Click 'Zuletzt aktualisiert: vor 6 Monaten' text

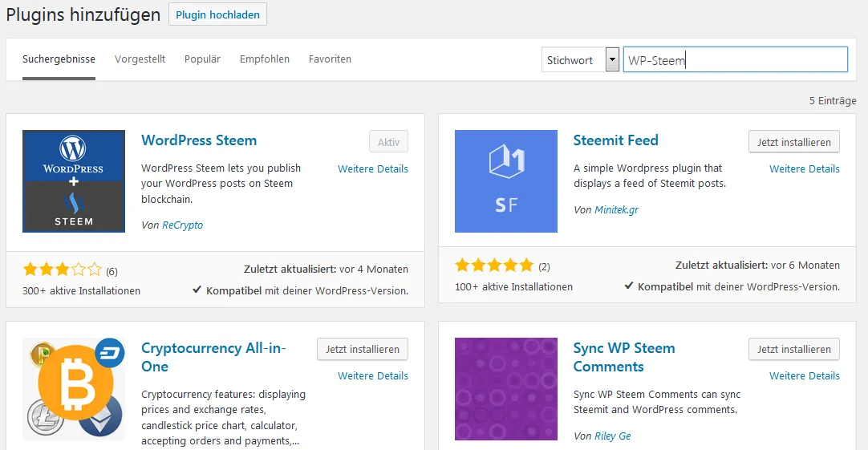(757, 266)
